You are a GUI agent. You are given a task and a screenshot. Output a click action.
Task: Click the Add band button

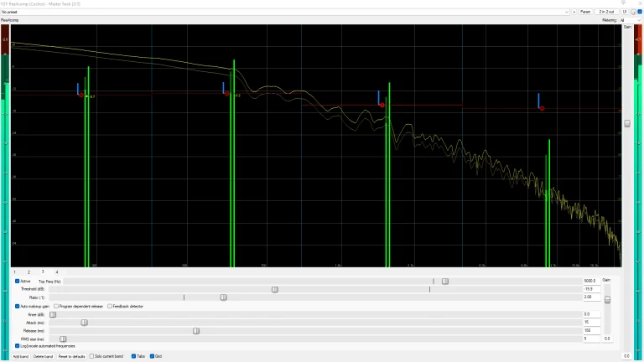pyautogui.click(x=21, y=356)
